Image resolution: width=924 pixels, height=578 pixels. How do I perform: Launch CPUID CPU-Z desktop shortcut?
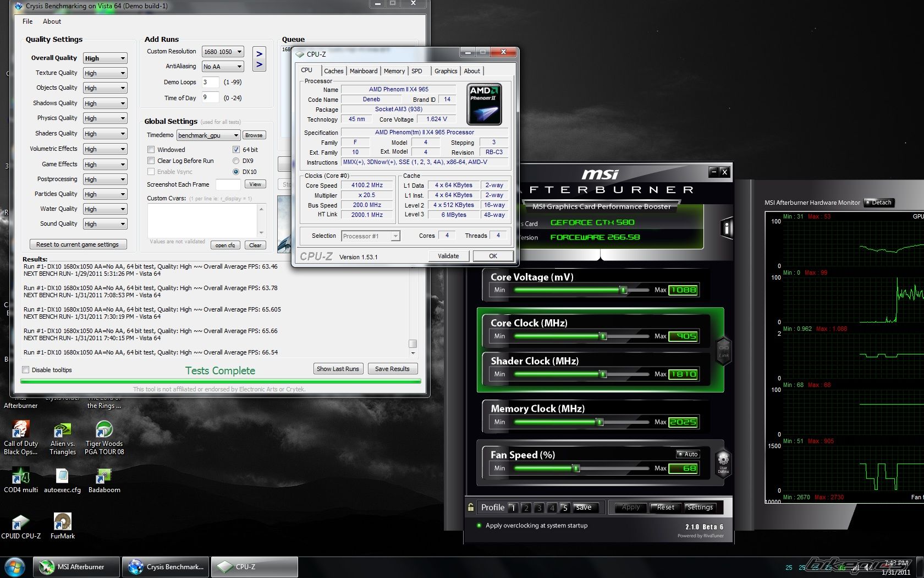click(x=21, y=526)
